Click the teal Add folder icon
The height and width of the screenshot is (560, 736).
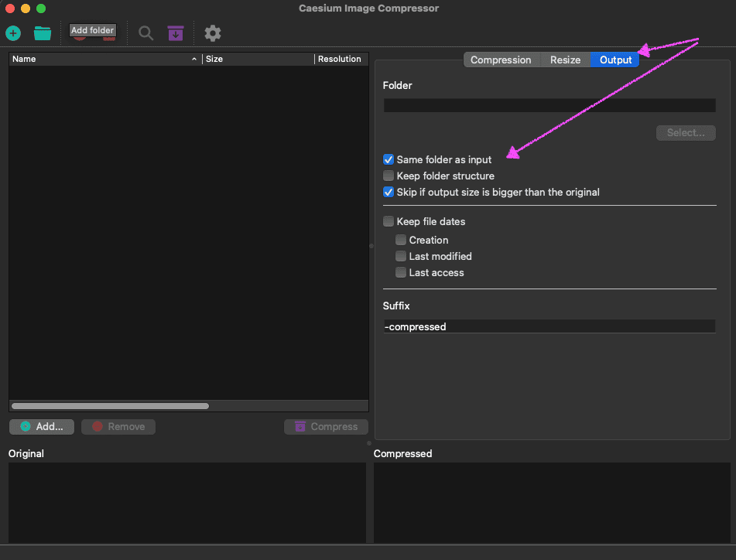(43, 33)
